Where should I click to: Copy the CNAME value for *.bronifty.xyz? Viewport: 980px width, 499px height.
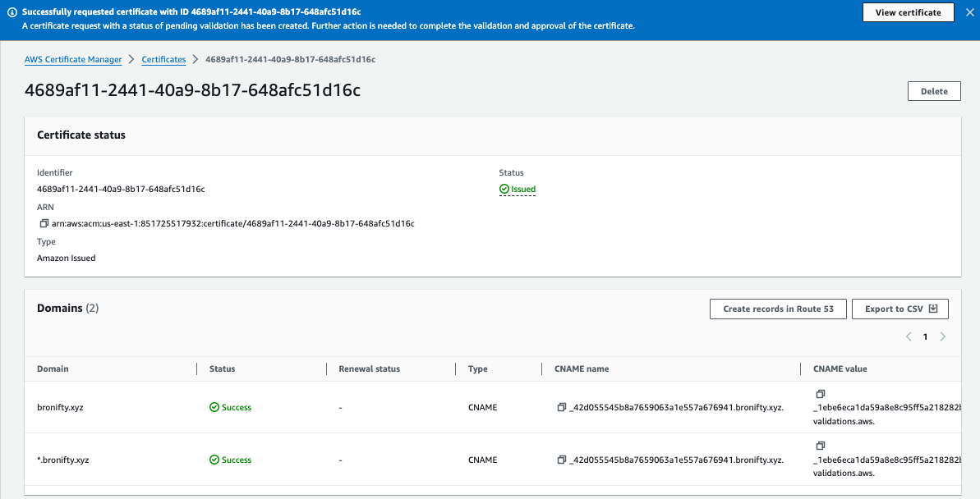[820, 446]
